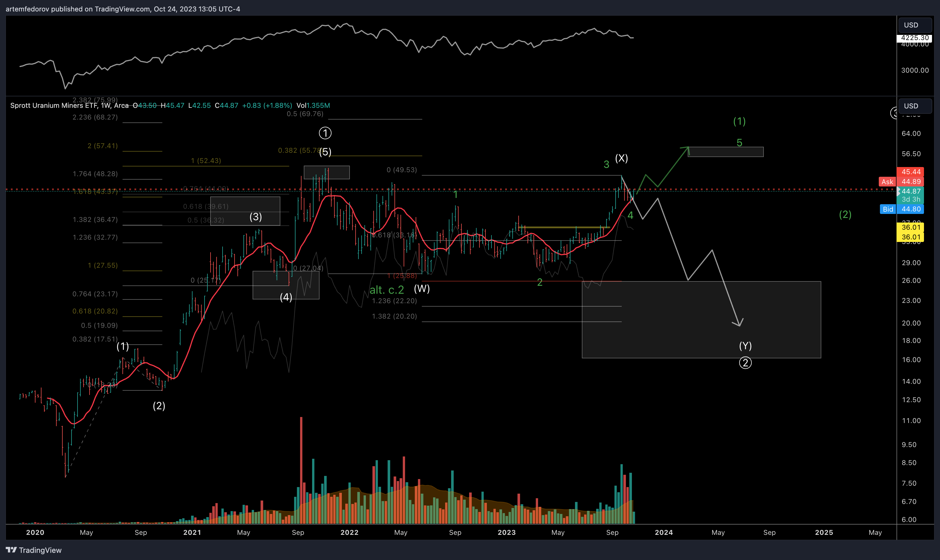Open the USD currency selector of the index pane
The width and height of the screenshot is (940, 560).
[915, 25]
